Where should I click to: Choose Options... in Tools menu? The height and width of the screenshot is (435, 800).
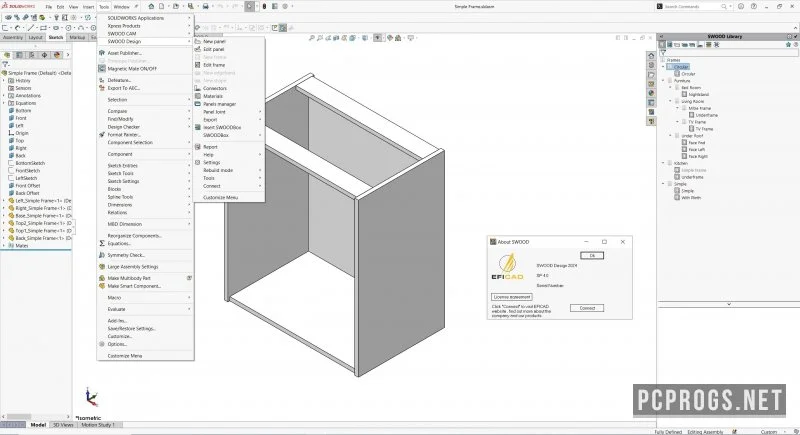pyautogui.click(x=117, y=344)
